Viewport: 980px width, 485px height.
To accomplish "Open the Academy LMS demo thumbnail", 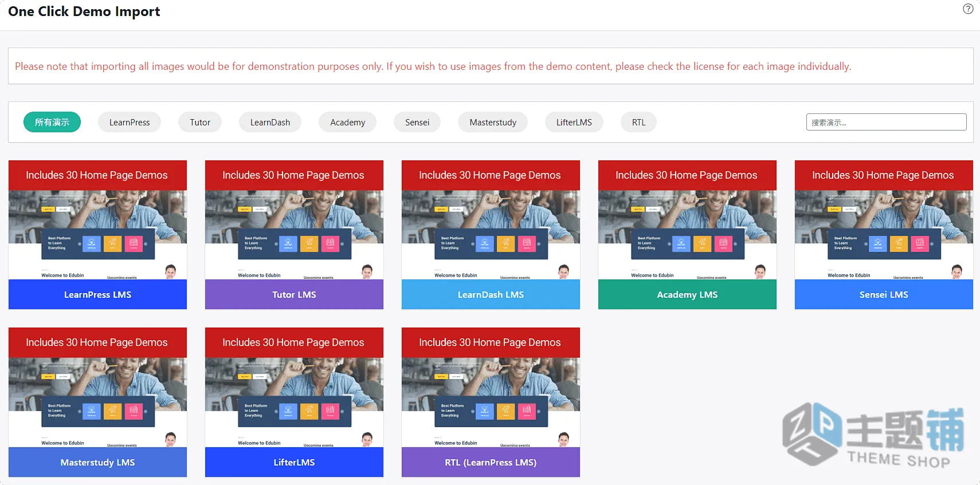I will (x=687, y=220).
